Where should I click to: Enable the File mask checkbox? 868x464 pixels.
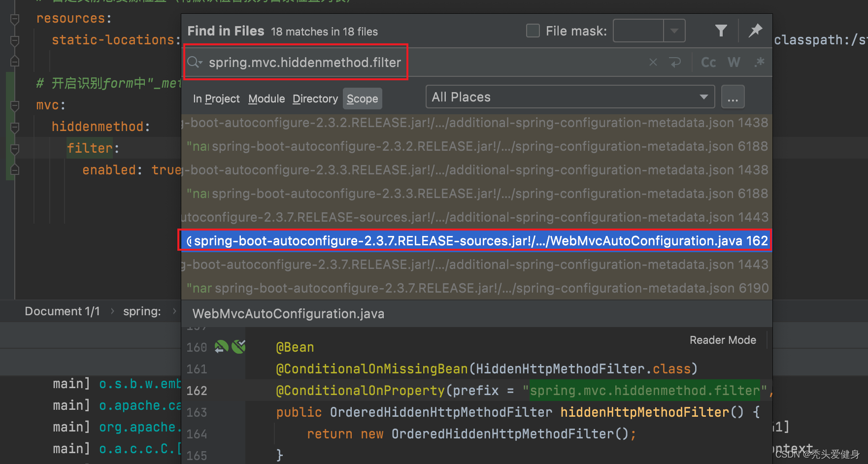(x=533, y=31)
